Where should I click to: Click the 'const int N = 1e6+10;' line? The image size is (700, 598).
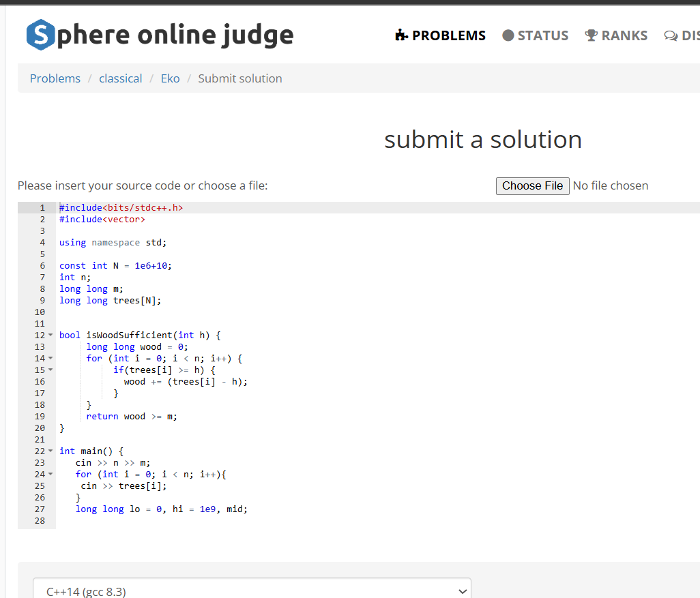pyautogui.click(x=115, y=265)
